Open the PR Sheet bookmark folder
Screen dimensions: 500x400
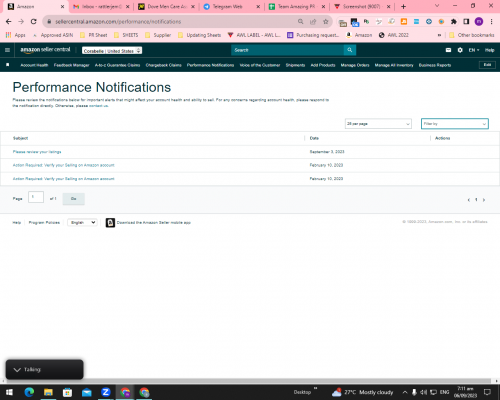point(94,35)
